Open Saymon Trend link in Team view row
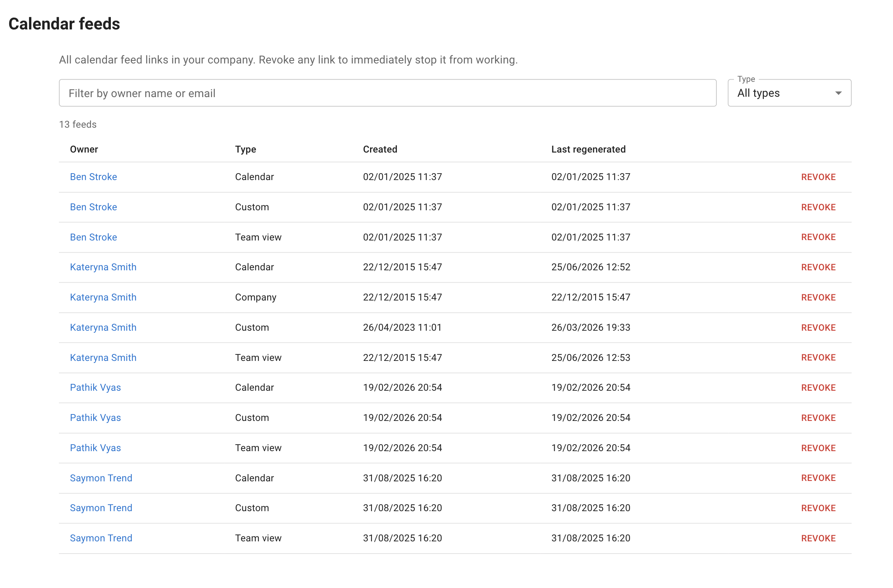This screenshot has width=893, height=588. pos(101,538)
